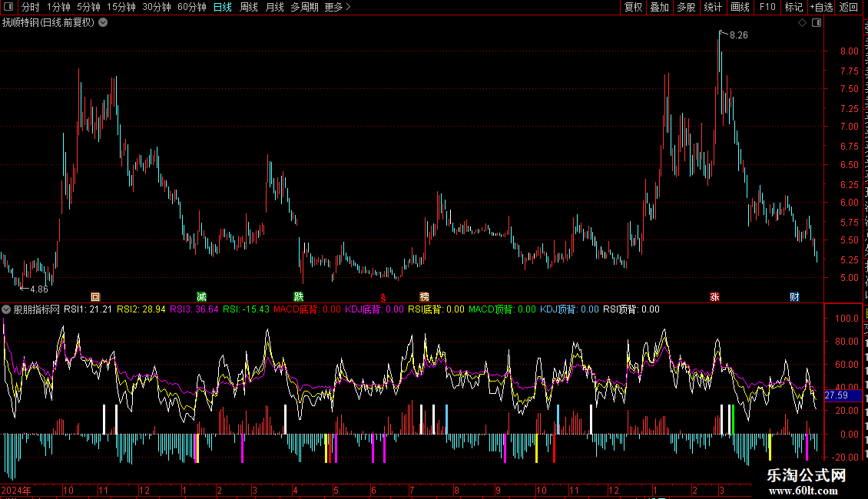
Task: Switch to 月线 monthly chart
Action: pos(274,7)
